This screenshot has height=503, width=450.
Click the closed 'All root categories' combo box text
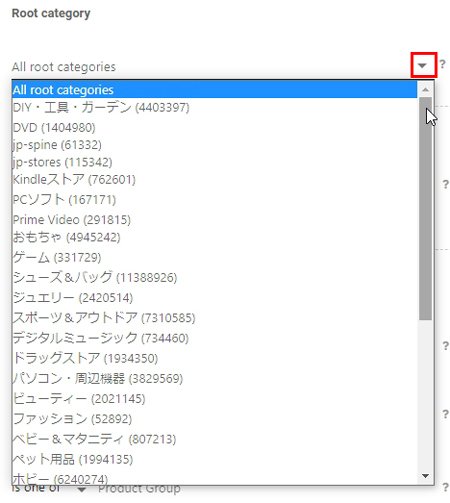pyautogui.click(x=64, y=67)
